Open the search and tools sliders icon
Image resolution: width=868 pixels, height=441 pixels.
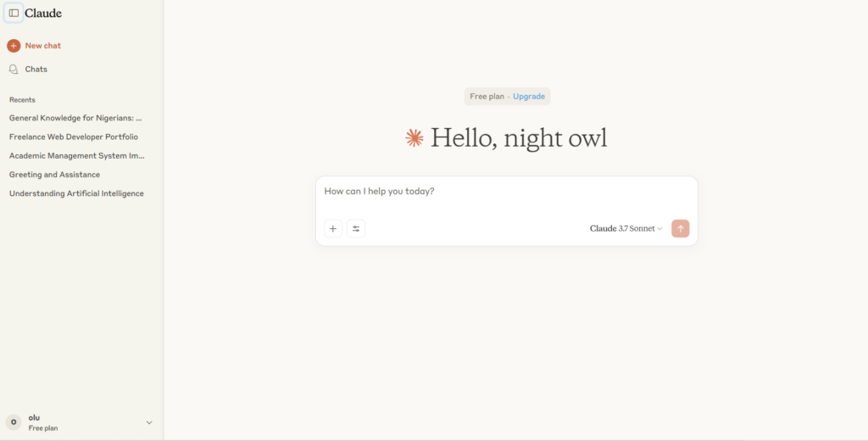[356, 228]
